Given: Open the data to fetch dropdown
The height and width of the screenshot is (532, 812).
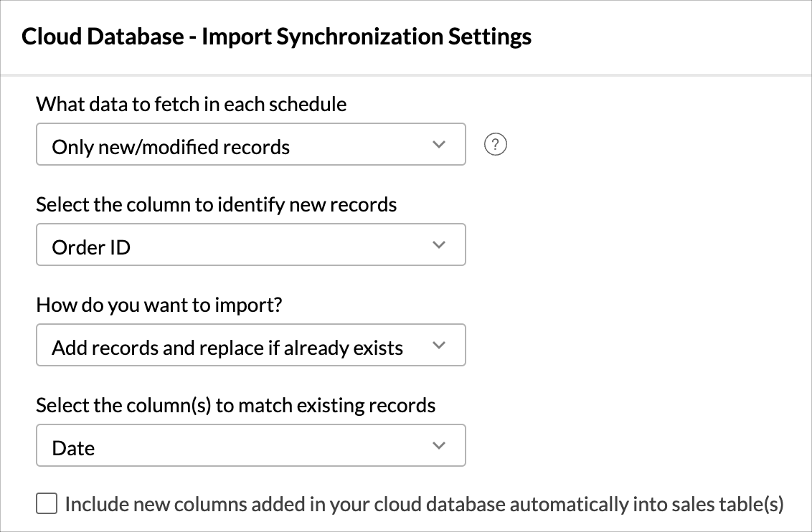Looking at the screenshot, I should 250,145.
